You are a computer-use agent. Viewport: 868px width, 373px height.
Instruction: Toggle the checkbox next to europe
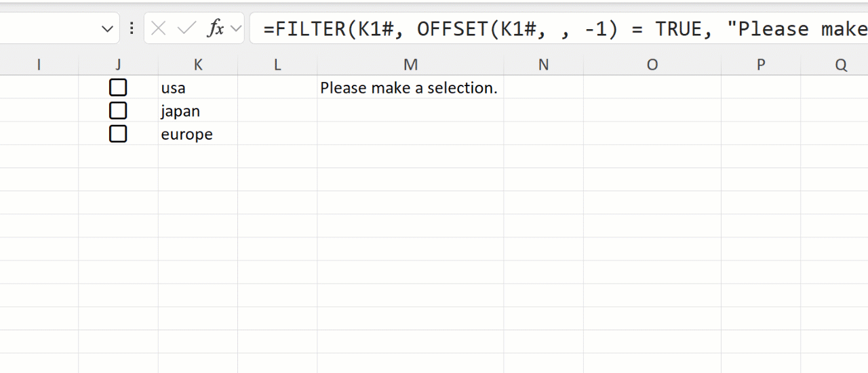pyautogui.click(x=118, y=134)
